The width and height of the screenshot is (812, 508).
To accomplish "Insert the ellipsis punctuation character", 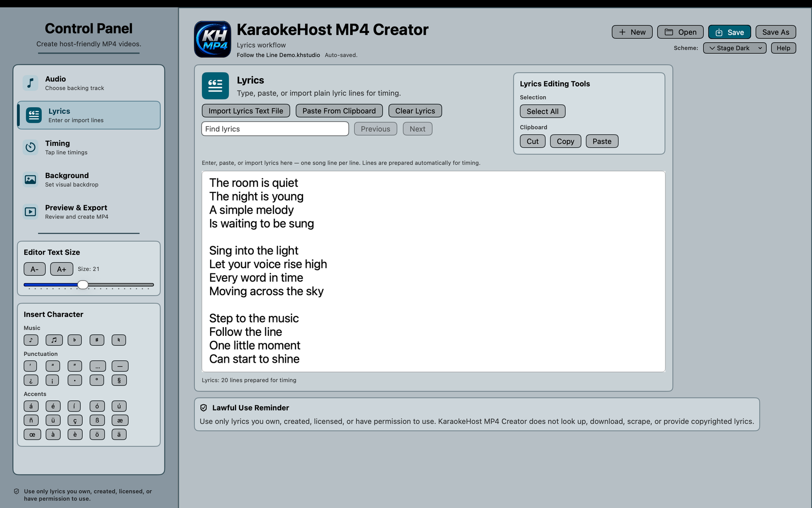I will [98, 366].
